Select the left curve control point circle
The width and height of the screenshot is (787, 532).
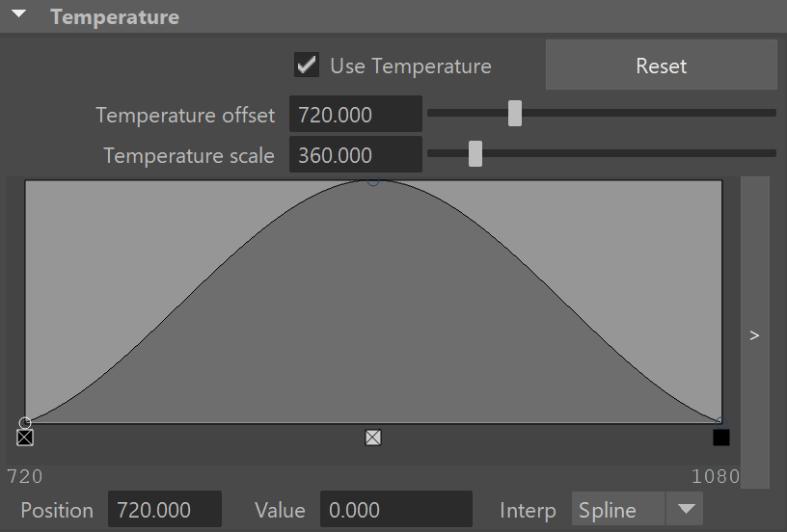pyautogui.click(x=25, y=422)
